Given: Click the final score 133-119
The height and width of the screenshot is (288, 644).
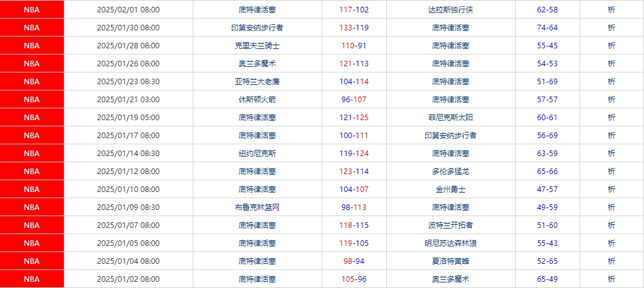Looking at the screenshot, I should (354, 28).
